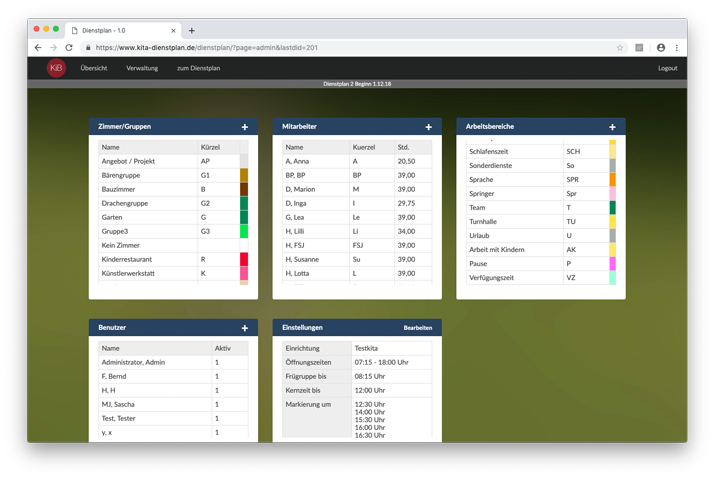Click the orange Sprache color swatch
The image size is (714, 478).
pyautogui.click(x=612, y=180)
